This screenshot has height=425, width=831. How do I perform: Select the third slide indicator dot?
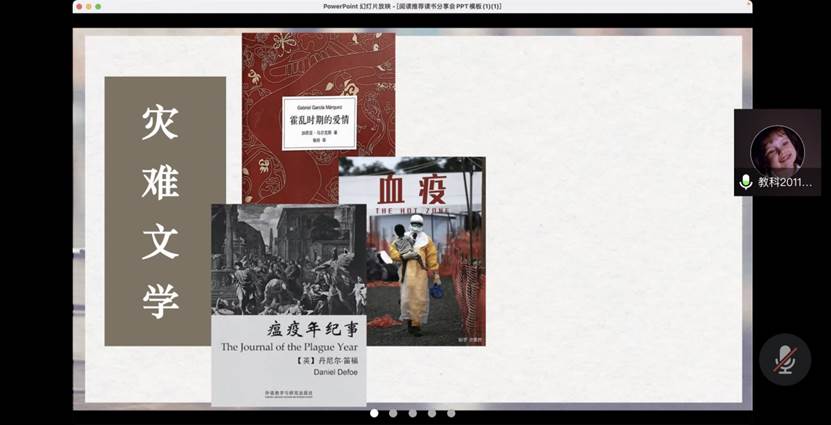coord(412,413)
